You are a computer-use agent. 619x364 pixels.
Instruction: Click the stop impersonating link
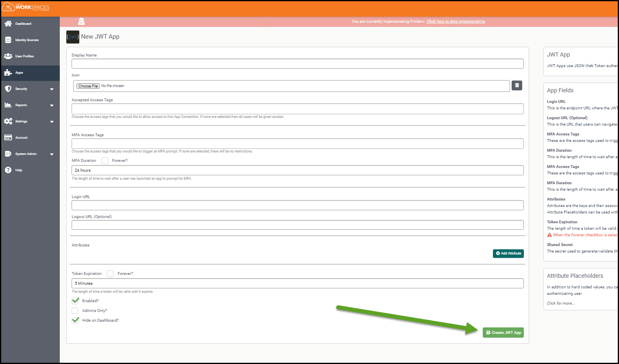pyautogui.click(x=456, y=22)
